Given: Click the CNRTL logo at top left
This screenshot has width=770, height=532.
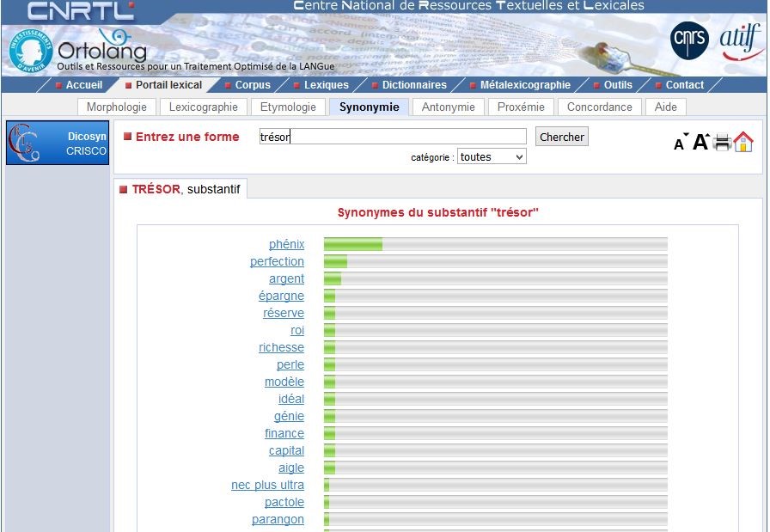Looking at the screenshot, I should tap(81, 11).
